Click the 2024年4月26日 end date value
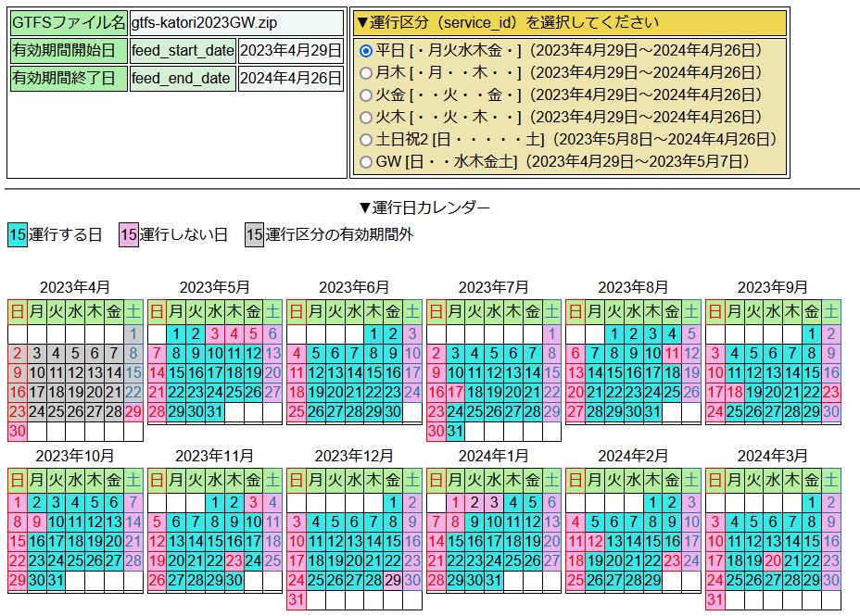 click(291, 79)
